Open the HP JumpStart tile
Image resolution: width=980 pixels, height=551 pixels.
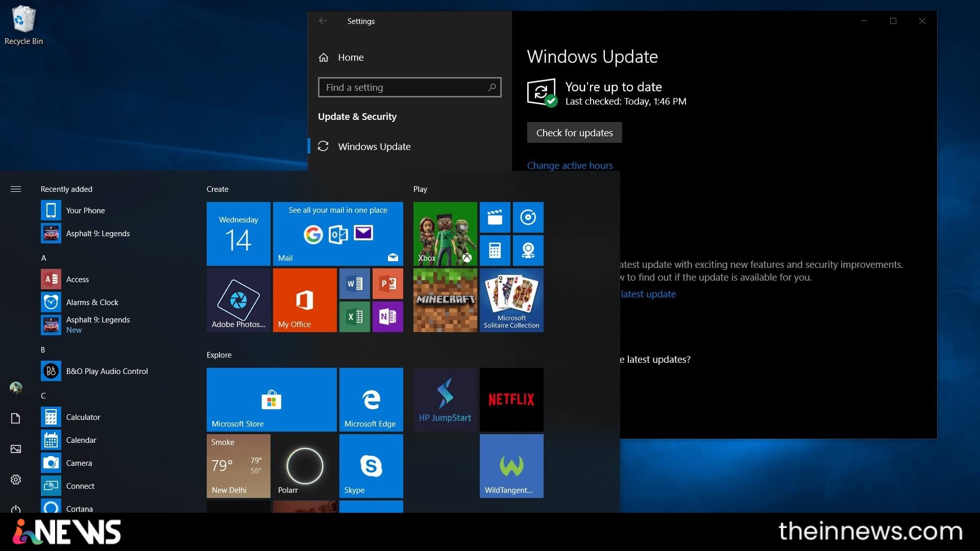(445, 399)
